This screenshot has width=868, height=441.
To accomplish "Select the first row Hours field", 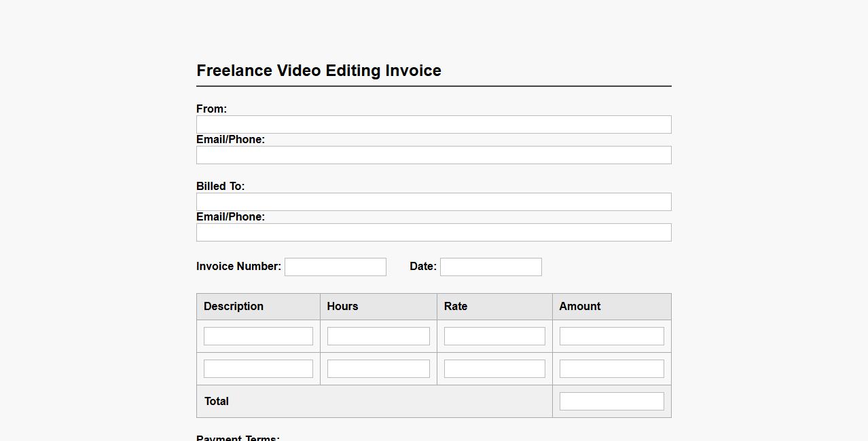I will [x=378, y=336].
